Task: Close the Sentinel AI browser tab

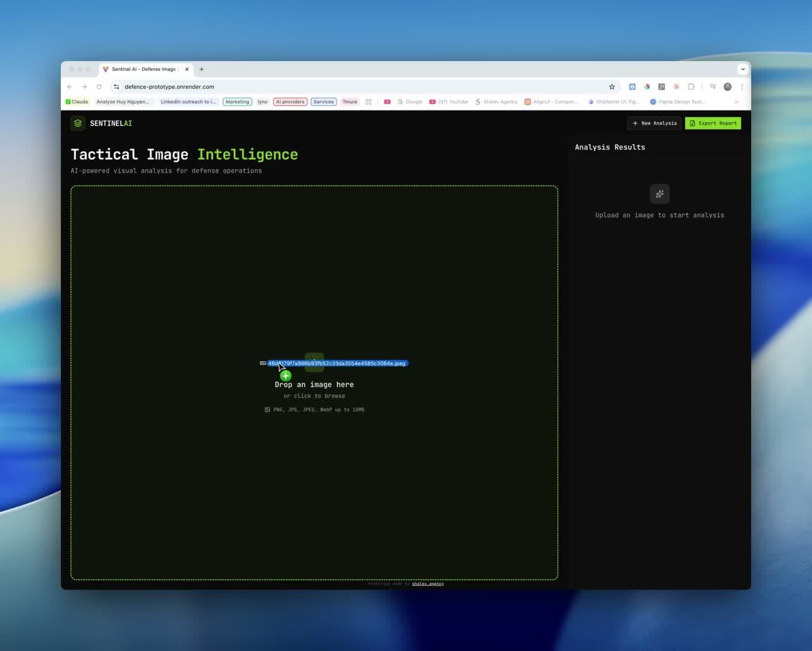Action: coord(187,69)
